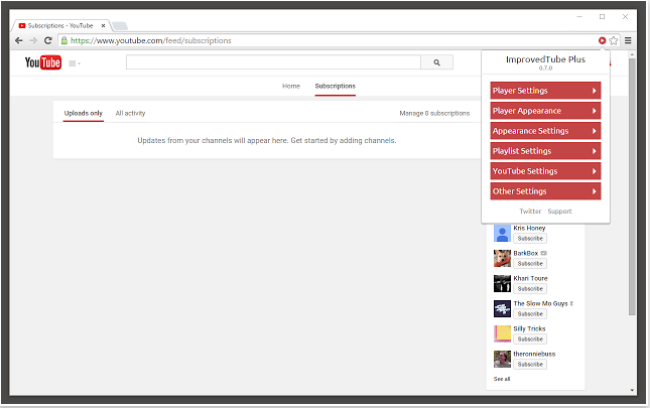The height and width of the screenshot is (408, 650).
Task: Subscribe to Khari Toure
Action: coord(530,289)
